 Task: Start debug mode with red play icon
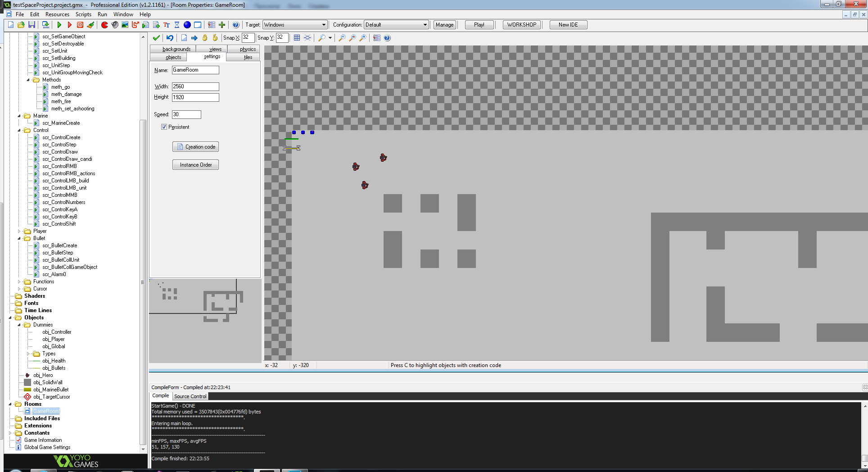69,25
